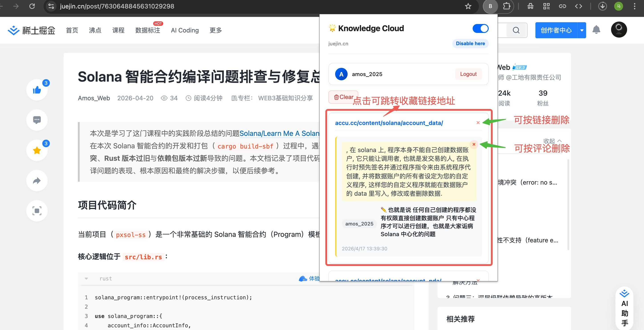The image size is (644, 330).
Task: Click the Juejin logo
Action: [31, 30]
